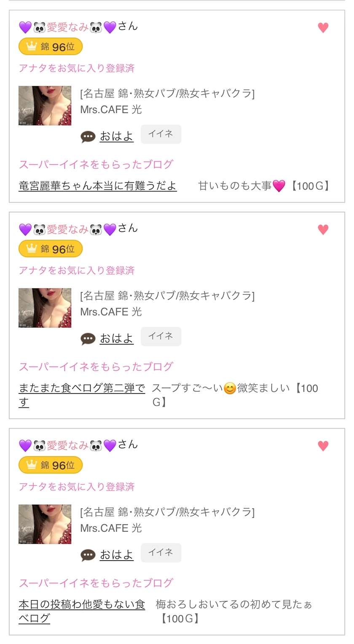Open profile thumbnail in second card
354x644 pixels.
tap(45, 308)
